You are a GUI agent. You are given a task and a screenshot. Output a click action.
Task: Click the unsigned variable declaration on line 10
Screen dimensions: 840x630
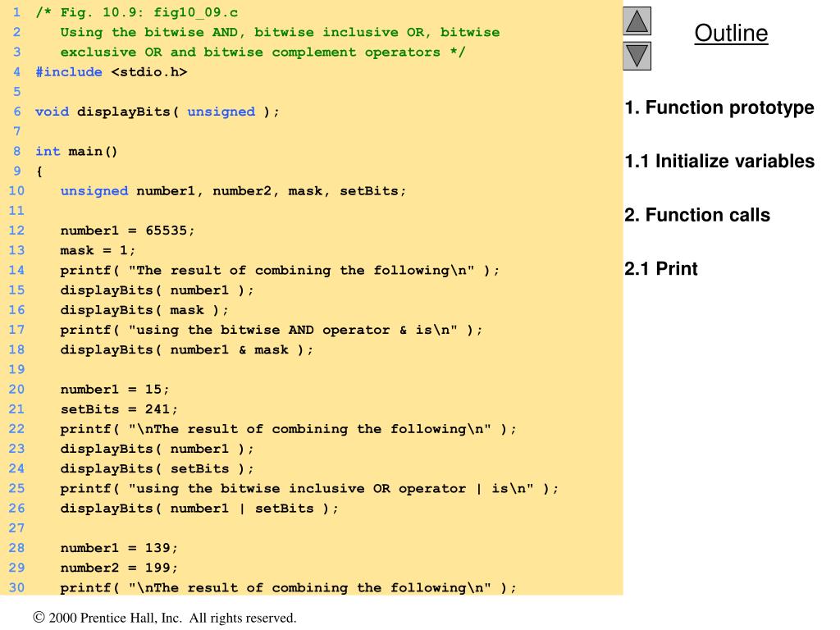coord(233,190)
